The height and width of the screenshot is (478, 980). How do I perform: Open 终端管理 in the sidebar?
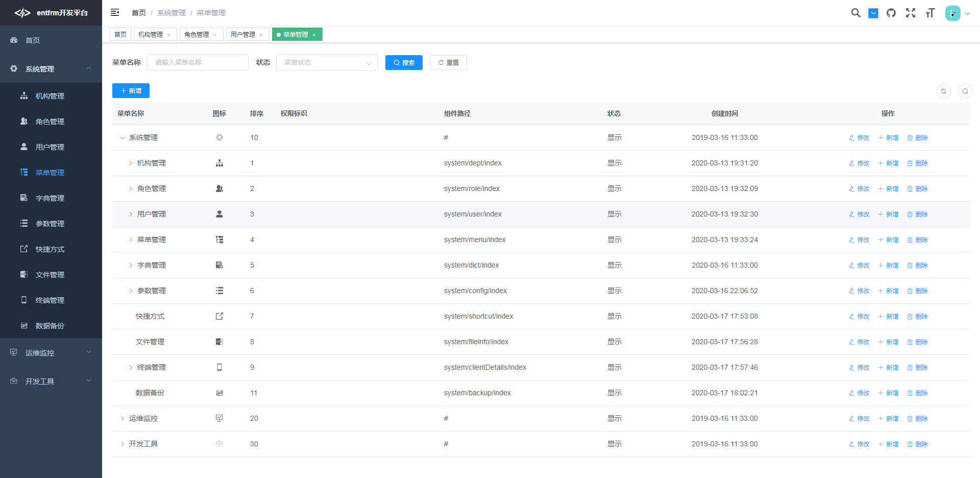click(x=51, y=300)
